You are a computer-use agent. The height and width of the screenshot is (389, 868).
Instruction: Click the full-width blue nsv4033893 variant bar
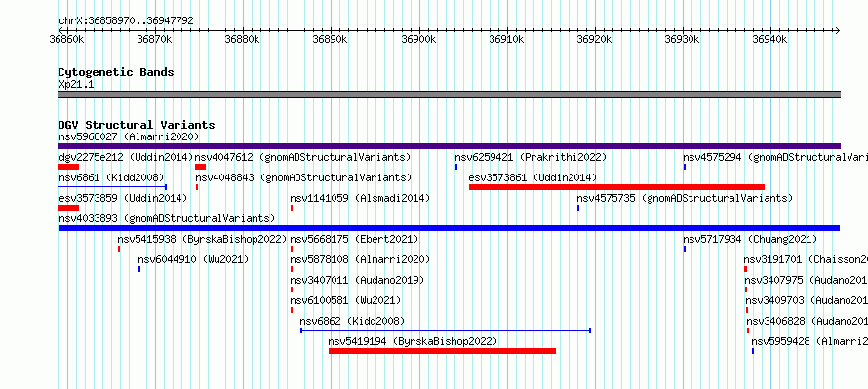[449, 228]
